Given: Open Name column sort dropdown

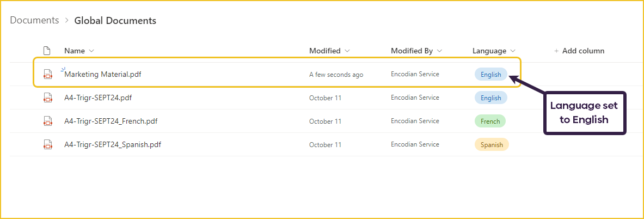Looking at the screenshot, I should 91,51.
